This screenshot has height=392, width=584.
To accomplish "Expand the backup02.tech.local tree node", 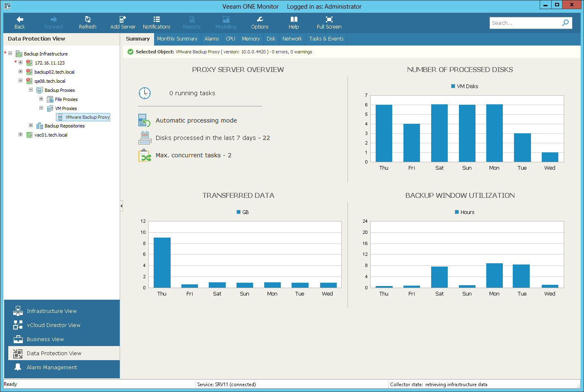I will pyautogui.click(x=20, y=72).
